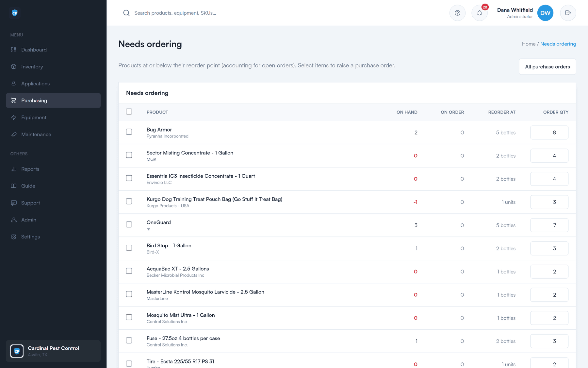This screenshot has width=588, height=368.
Task: Click the All purchase orders button
Action: 547,67
